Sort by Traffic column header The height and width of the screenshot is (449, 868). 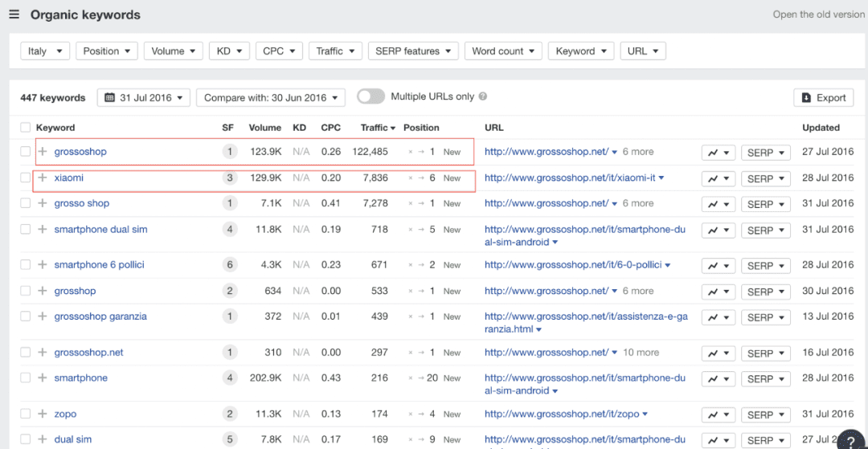[378, 128]
